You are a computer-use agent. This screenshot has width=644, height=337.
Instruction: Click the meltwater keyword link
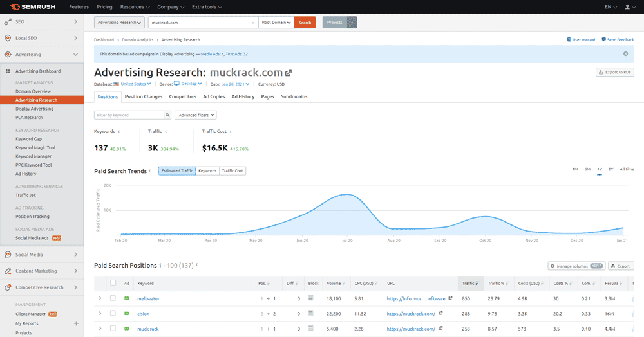148,299
